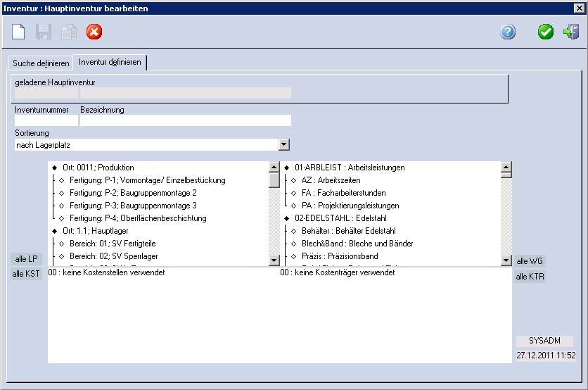Open the Sortierung dropdown arrow
The image size is (588, 390).
tap(284, 144)
